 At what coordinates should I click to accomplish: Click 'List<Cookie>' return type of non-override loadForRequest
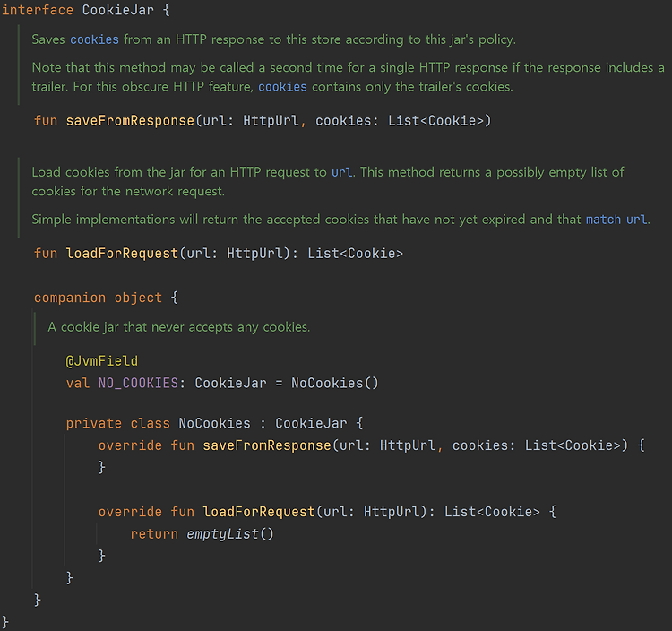356,254
